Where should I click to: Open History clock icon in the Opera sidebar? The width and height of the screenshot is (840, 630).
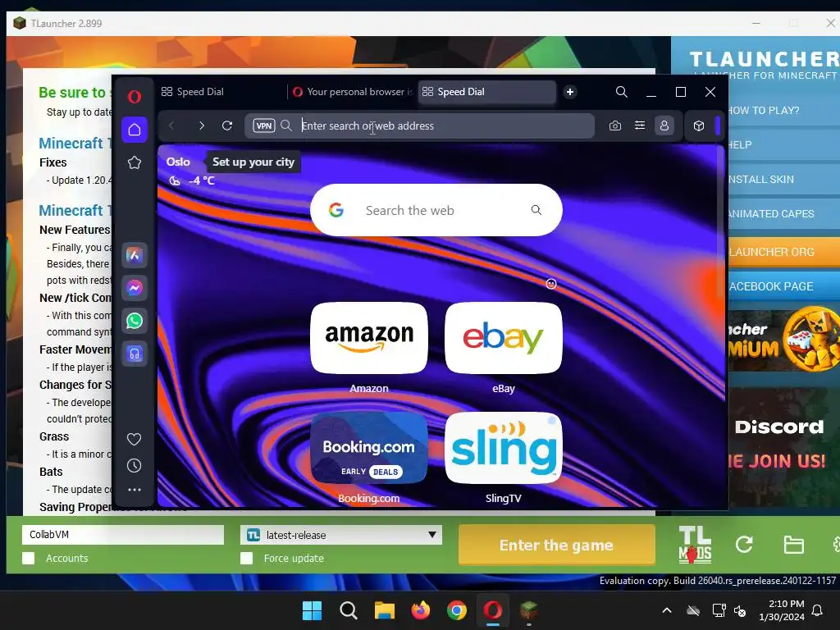[x=134, y=466]
